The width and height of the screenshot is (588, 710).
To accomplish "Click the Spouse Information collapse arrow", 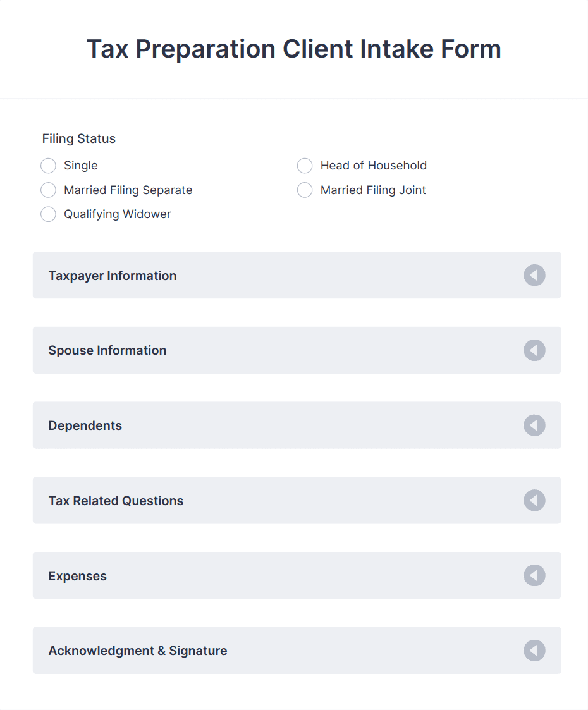I will click(534, 350).
